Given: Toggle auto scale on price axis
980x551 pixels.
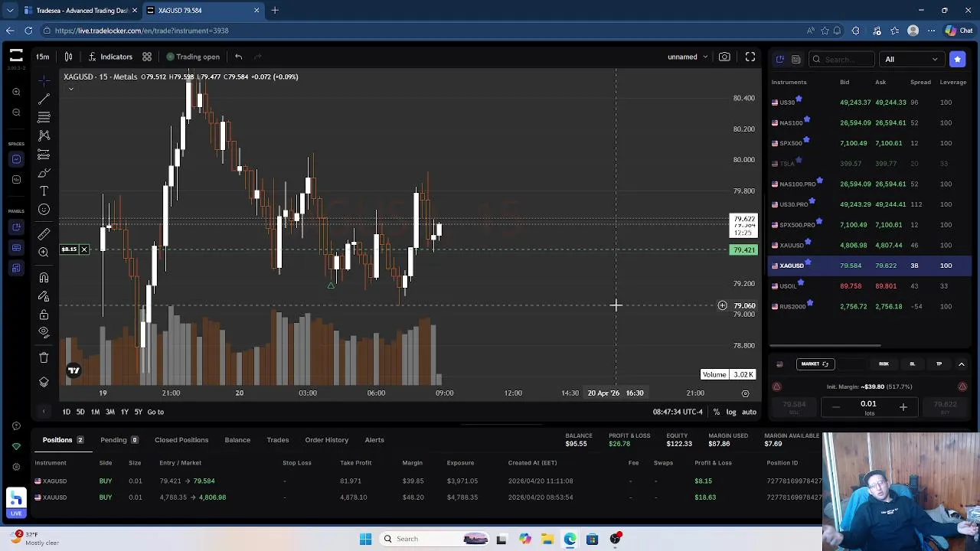Looking at the screenshot, I should [749, 412].
